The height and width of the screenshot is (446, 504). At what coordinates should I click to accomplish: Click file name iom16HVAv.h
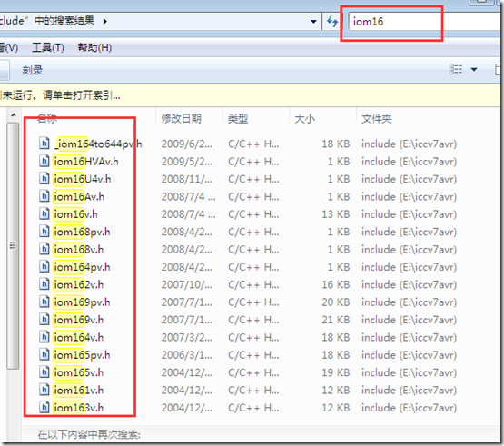coord(86,162)
